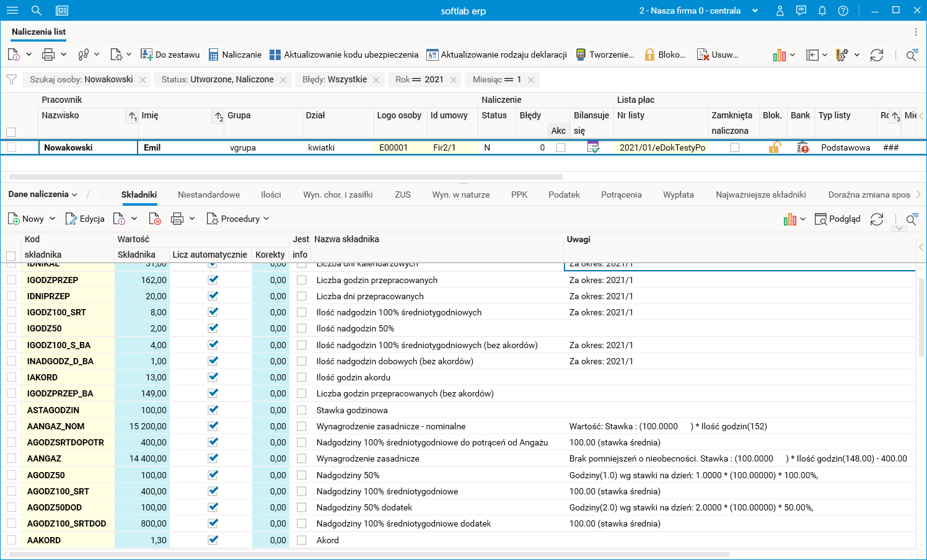927x560 pixels.
Task: Click the Edycja button
Action: tap(85, 219)
